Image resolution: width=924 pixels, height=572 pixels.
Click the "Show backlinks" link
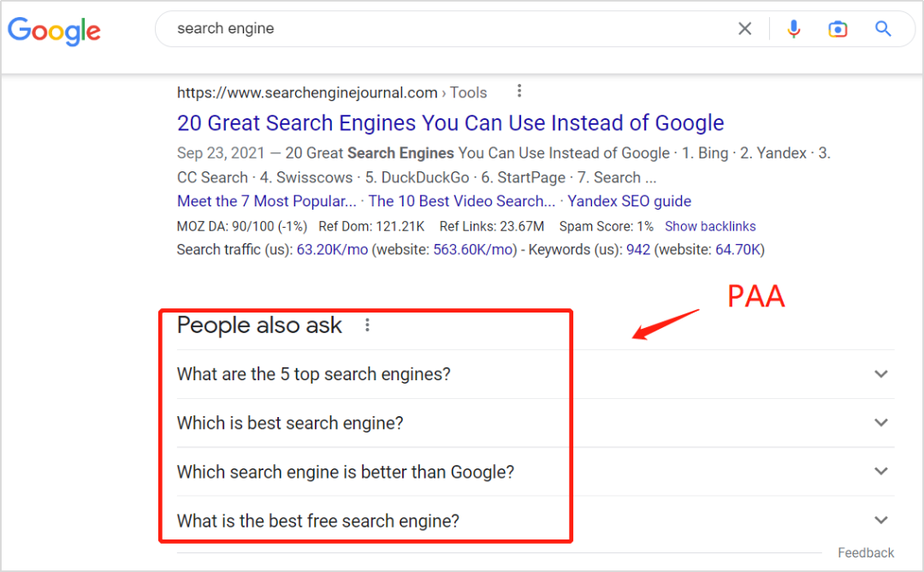710,227
